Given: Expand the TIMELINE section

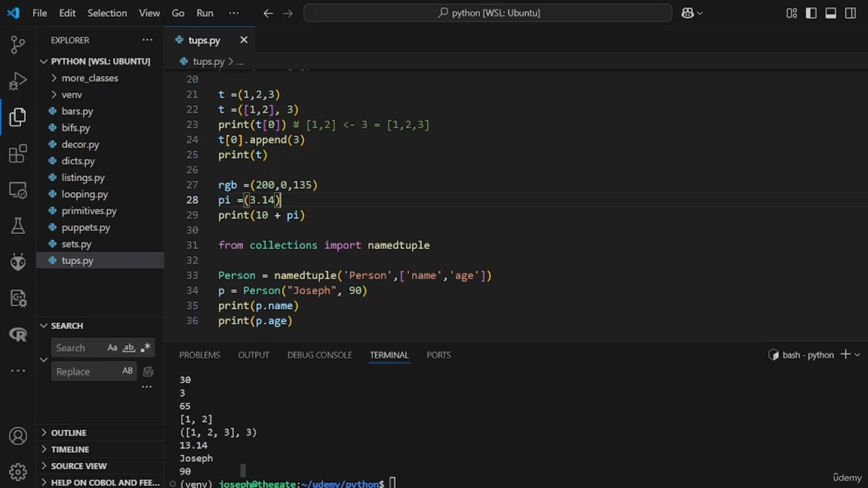Looking at the screenshot, I should point(100,449).
